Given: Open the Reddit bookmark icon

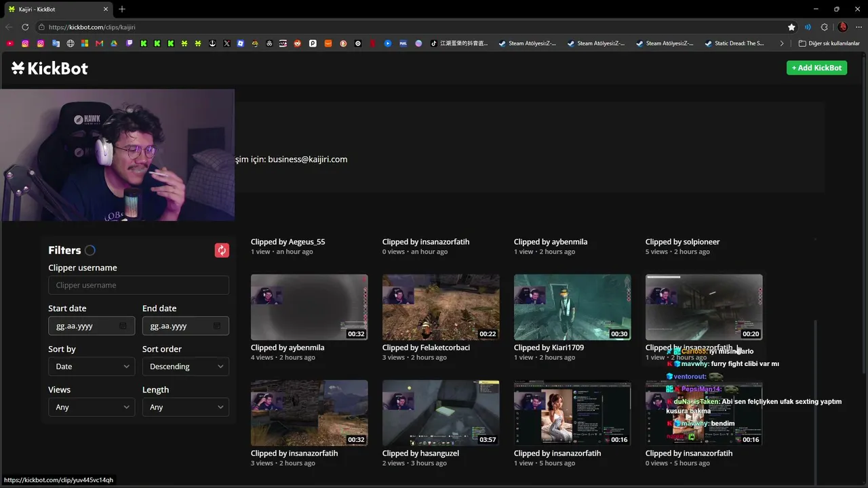Looking at the screenshot, I should (x=297, y=43).
